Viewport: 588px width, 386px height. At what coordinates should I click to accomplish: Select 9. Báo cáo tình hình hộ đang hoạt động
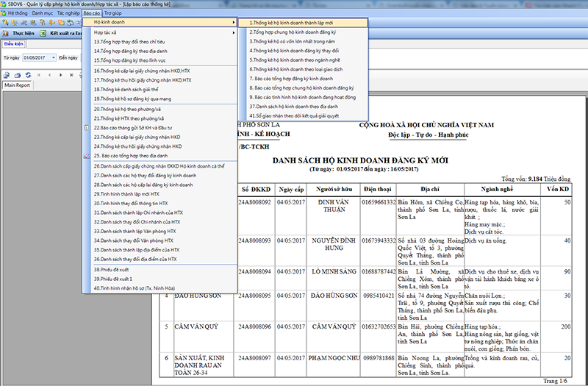pyautogui.click(x=303, y=97)
